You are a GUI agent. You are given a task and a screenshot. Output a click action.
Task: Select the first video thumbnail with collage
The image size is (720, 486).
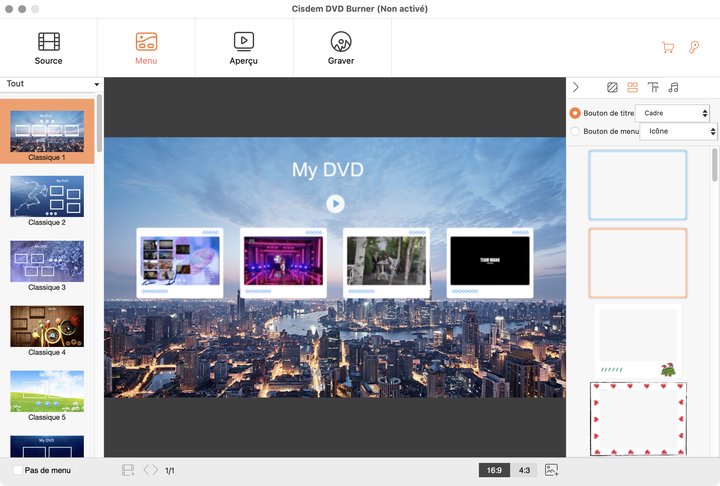click(180, 263)
